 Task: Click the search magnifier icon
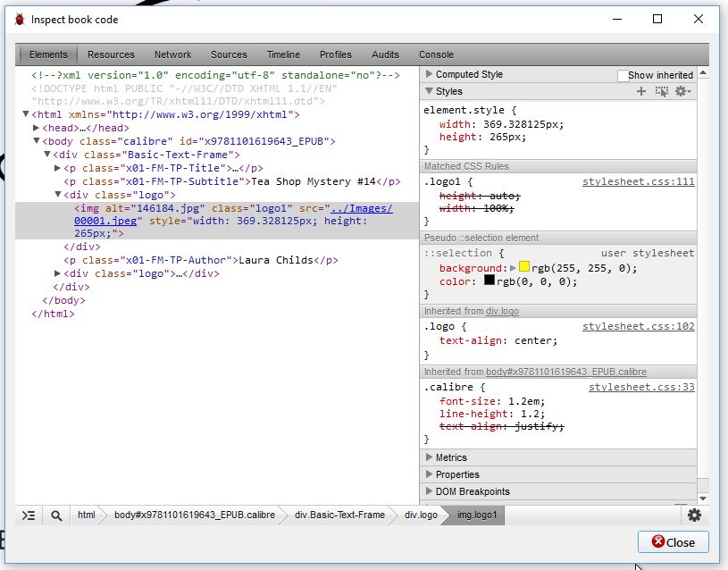[x=56, y=516]
